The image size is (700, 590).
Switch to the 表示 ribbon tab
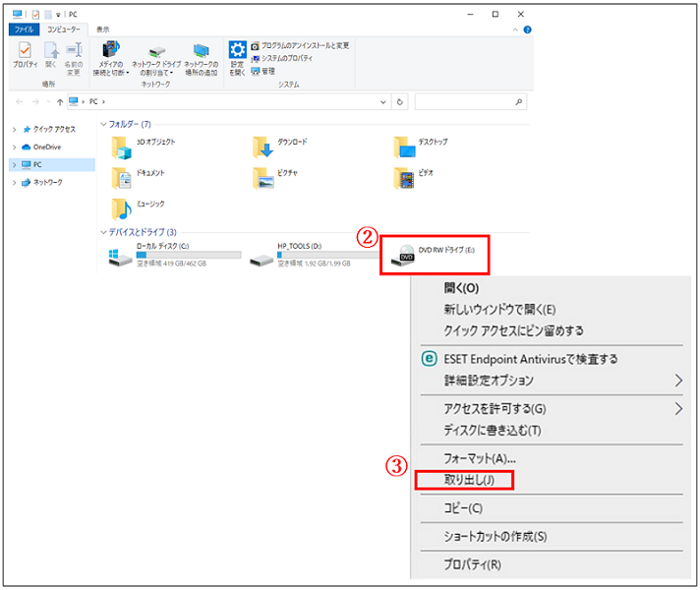(x=103, y=30)
